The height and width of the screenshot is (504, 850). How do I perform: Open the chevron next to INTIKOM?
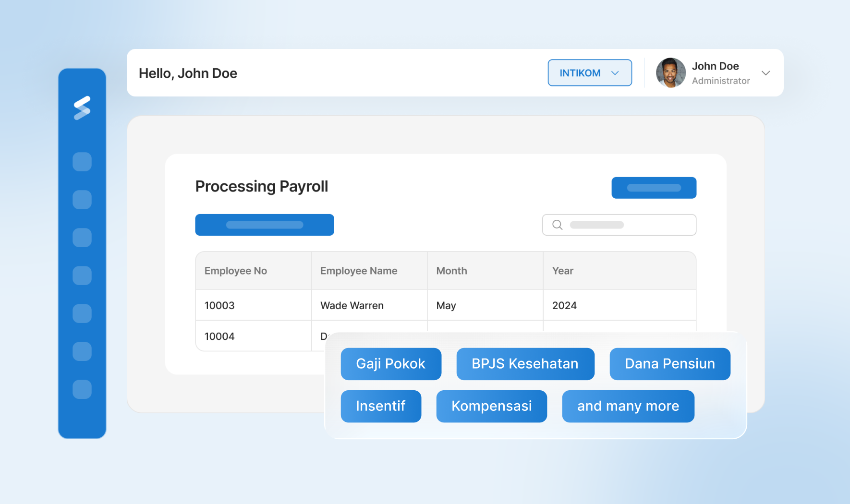click(x=615, y=73)
